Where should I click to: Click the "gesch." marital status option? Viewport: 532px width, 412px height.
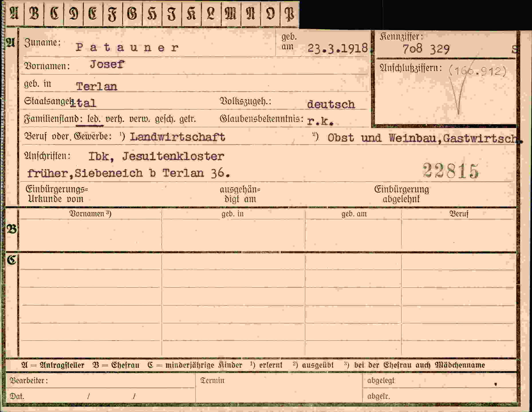pyautogui.click(x=166, y=119)
